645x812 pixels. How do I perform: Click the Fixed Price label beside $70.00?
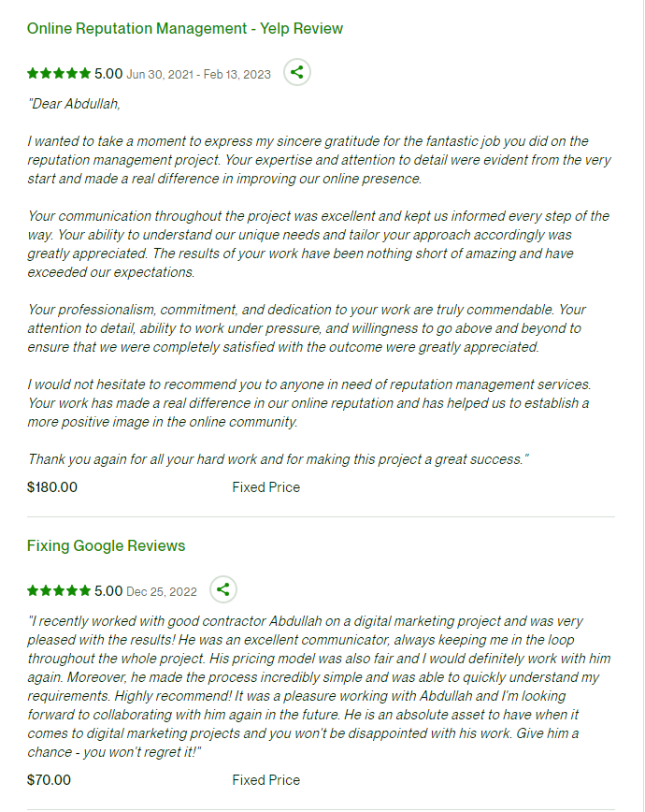click(x=266, y=780)
